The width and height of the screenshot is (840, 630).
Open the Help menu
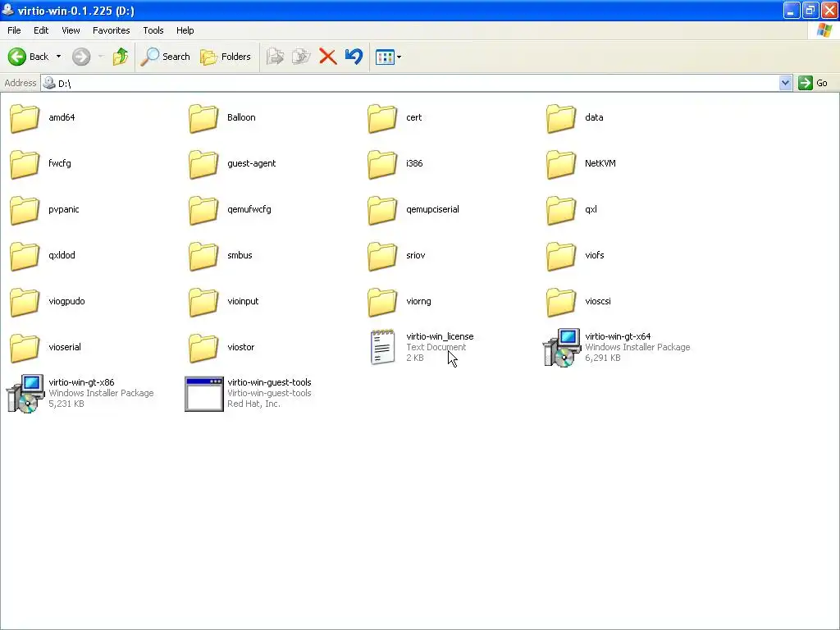click(x=185, y=30)
